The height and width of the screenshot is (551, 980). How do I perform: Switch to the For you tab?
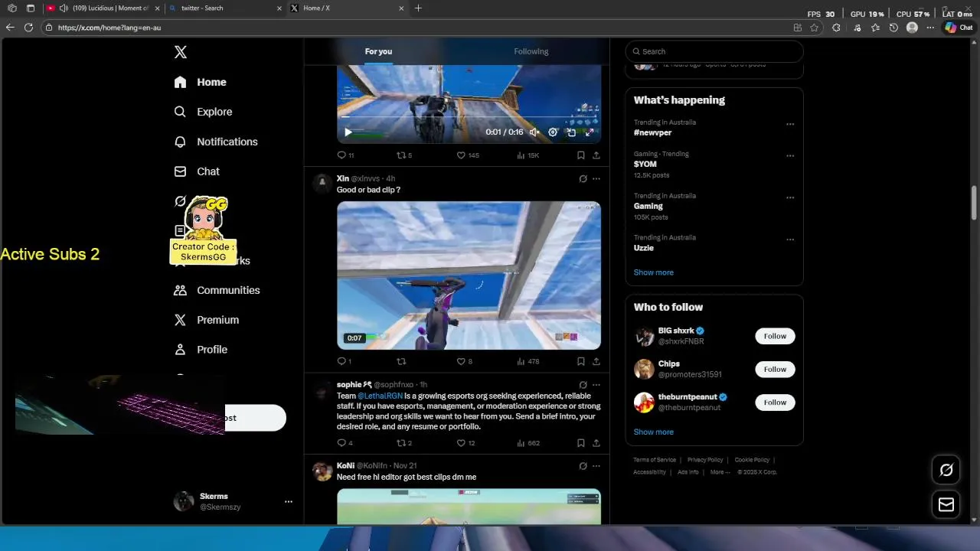coord(378,51)
